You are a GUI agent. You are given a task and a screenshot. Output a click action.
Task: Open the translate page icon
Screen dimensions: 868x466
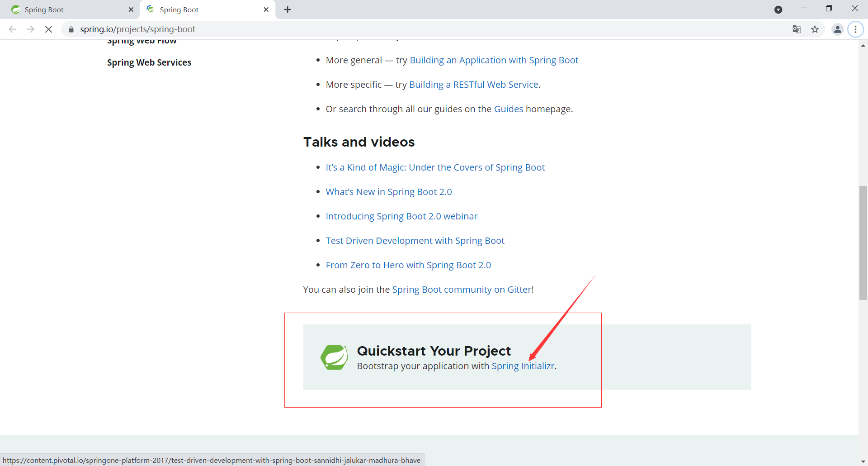coord(797,29)
